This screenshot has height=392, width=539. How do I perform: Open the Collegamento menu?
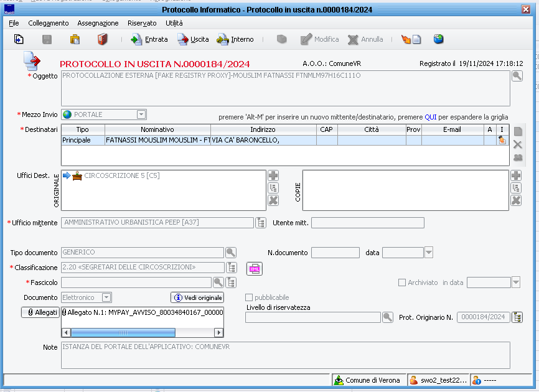coord(49,23)
